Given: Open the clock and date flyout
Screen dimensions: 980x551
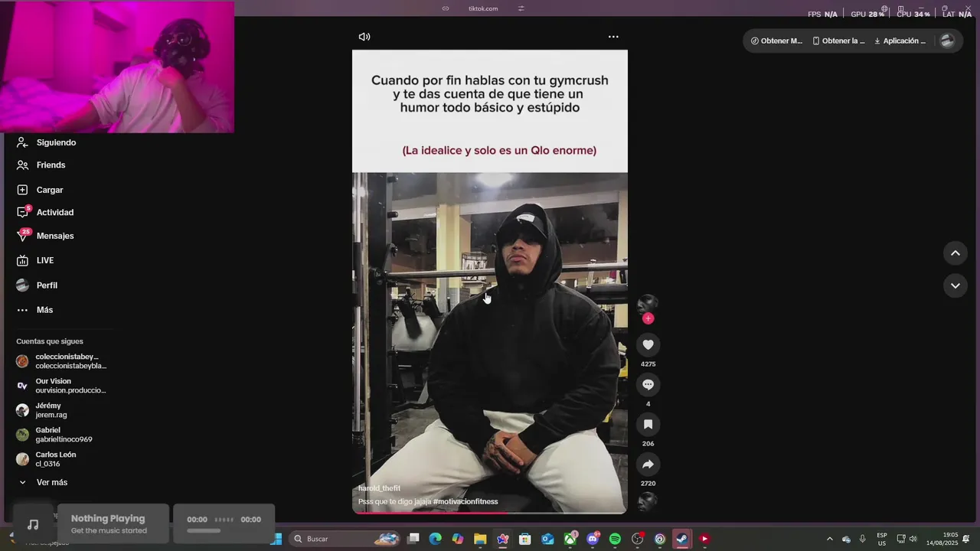Looking at the screenshot, I should pyautogui.click(x=942, y=539).
